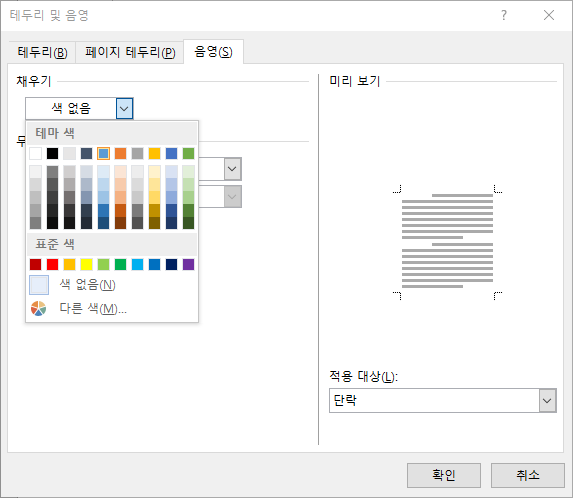Cancel the dialog with 취소

tap(528, 475)
